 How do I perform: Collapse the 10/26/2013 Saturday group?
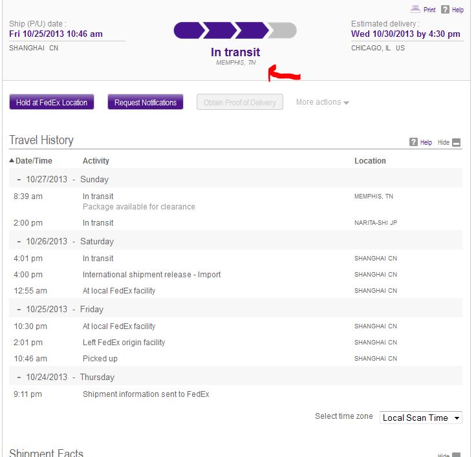19,242
